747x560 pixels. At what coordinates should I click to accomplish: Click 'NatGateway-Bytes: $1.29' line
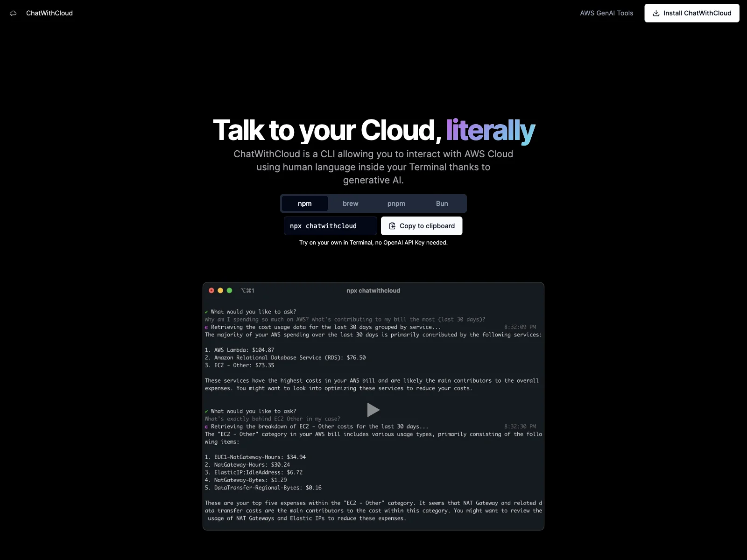pos(246,480)
